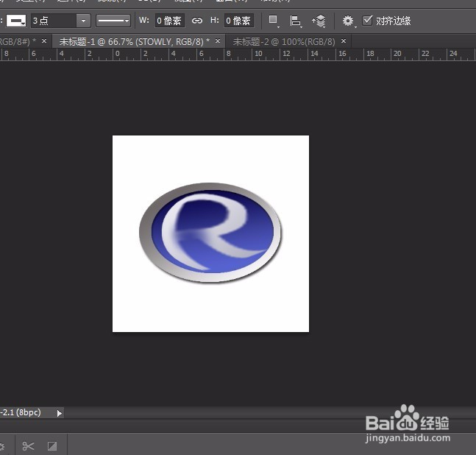Click the W: label in options bar
The image size is (476, 455).
click(x=144, y=21)
